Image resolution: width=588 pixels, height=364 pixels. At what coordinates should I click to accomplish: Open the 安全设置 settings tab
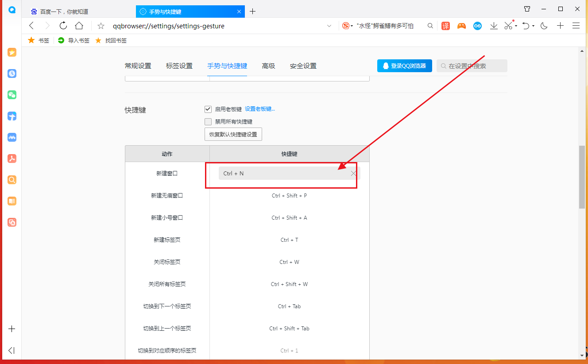(x=303, y=66)
